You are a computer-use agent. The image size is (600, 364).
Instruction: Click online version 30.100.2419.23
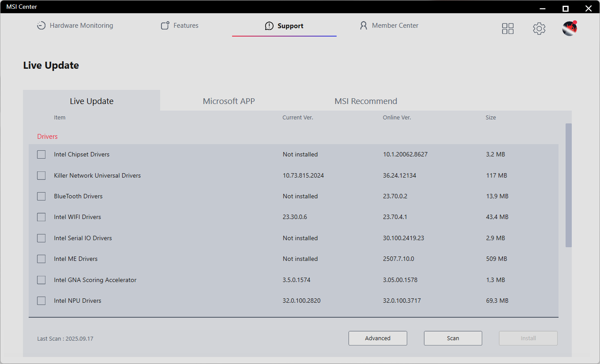(x=404, y=238)
